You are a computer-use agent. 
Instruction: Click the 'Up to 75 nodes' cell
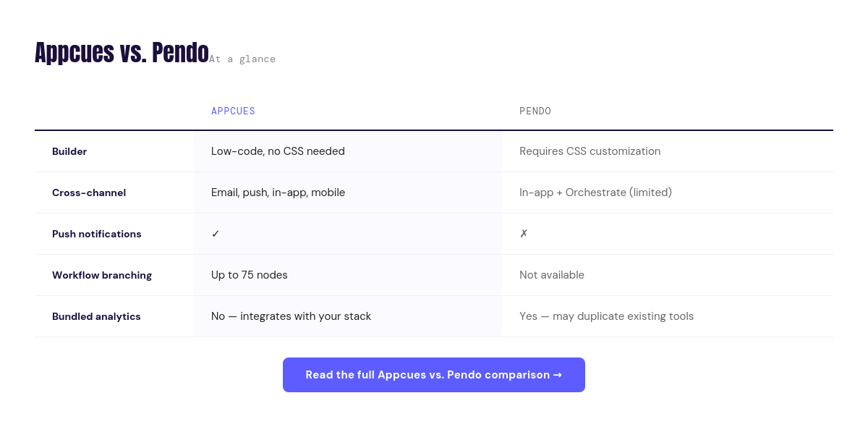pyautogui.click(x=249, y=275)
